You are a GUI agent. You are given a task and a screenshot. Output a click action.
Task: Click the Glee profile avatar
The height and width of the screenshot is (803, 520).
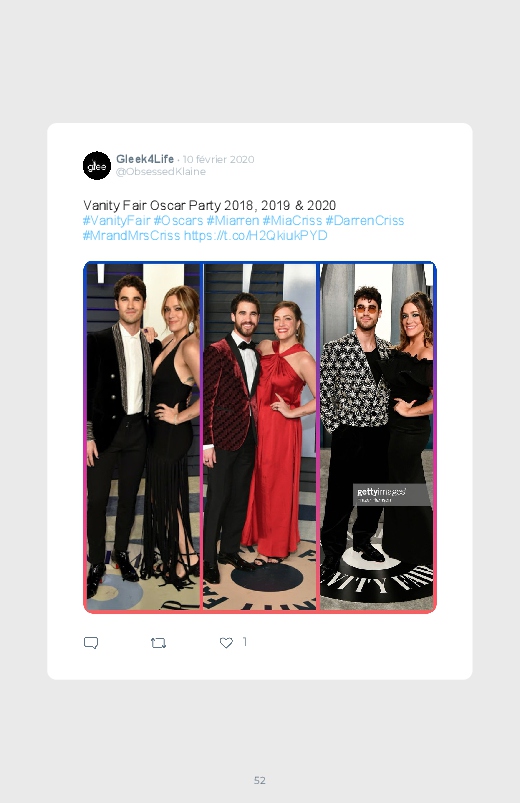pyautogui.click(x=97, y=165)
